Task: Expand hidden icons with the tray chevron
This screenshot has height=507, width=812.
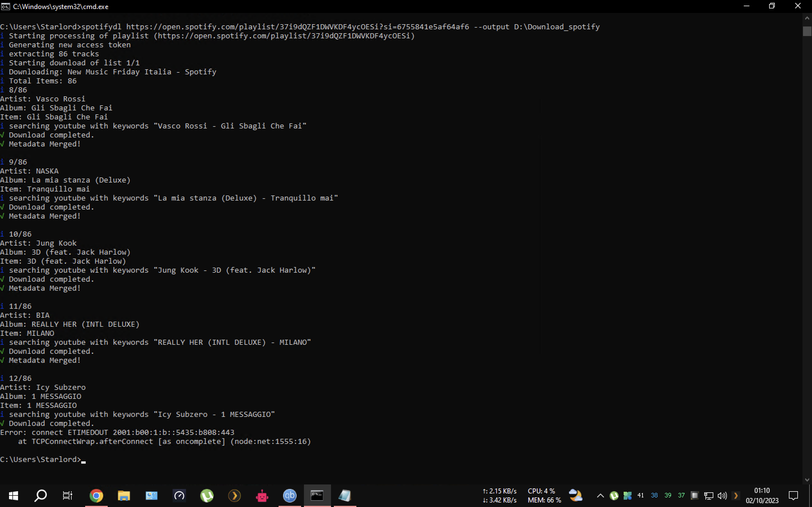Action: tap(600, 495)
